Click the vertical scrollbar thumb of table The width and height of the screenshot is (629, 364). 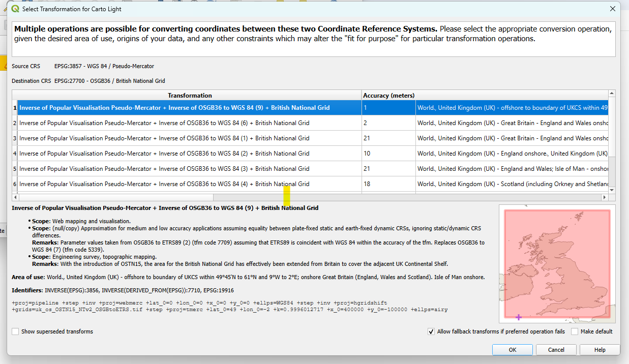point(612,127)
